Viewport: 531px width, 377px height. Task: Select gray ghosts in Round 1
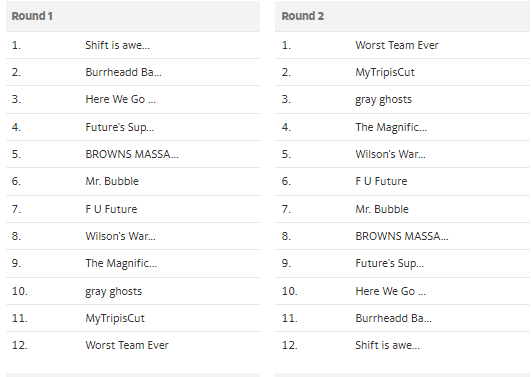(113, 291)
